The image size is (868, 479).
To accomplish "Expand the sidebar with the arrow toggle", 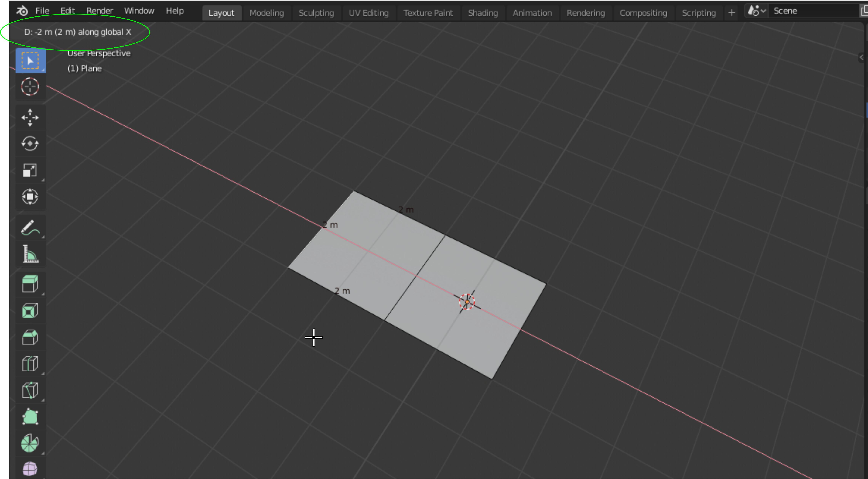I will (861, 57).
